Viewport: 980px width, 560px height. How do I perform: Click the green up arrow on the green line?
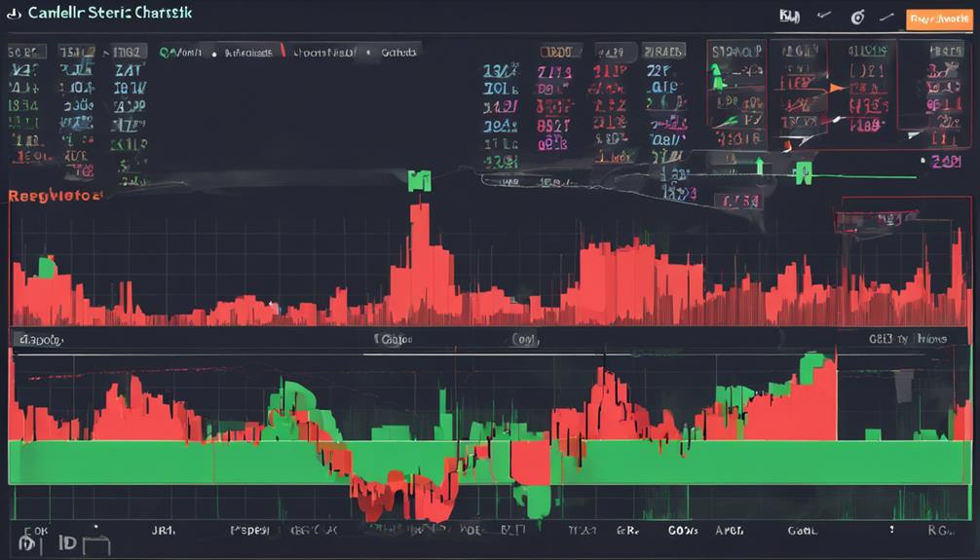point(760,167)
